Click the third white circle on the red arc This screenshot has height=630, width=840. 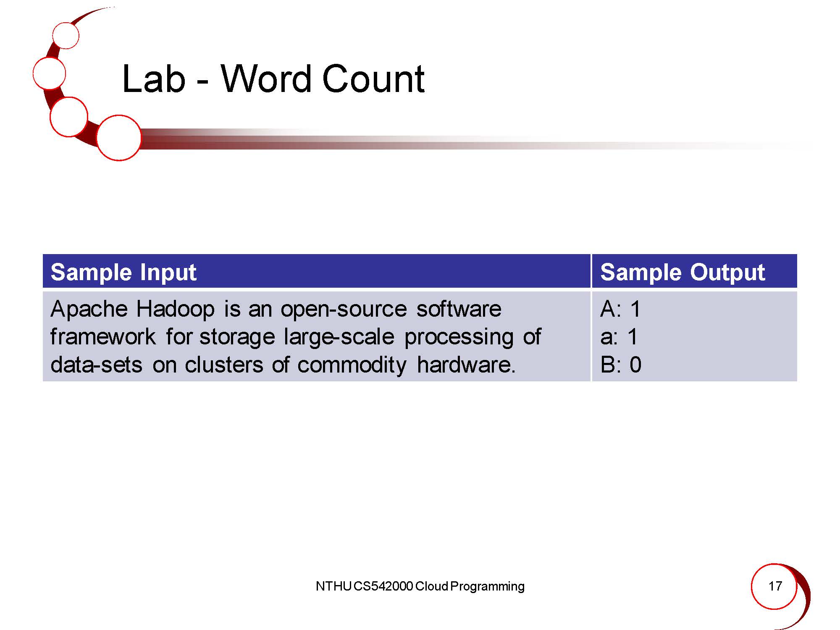click(x=68, y=117)
